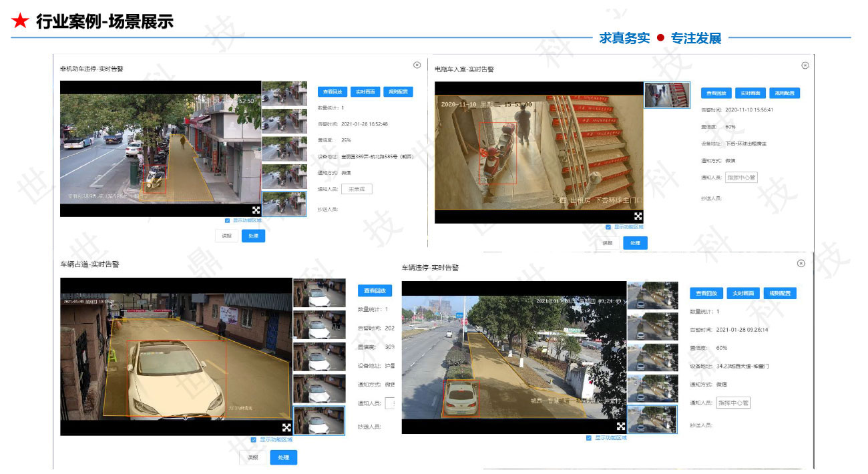Viewport: 868px width, 474px height.
Task: Open 通知人员 field in 非机动车违停 panel
Action: click(x=357, y=189)
